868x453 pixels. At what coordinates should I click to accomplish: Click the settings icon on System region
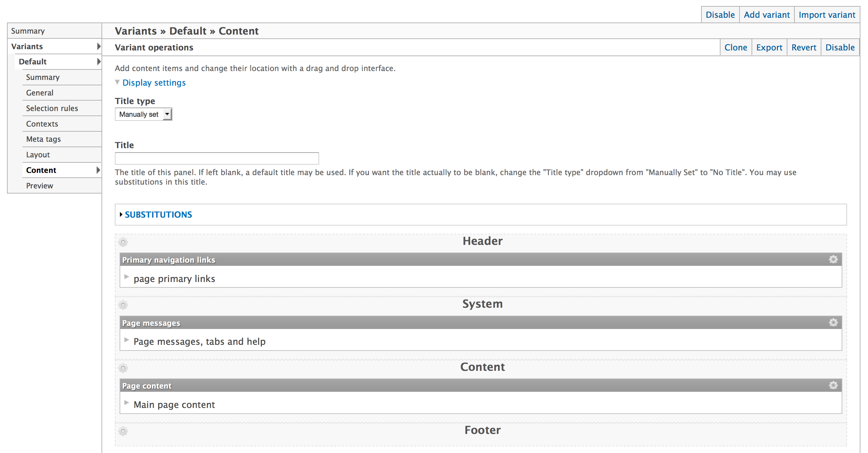point(123,304)
